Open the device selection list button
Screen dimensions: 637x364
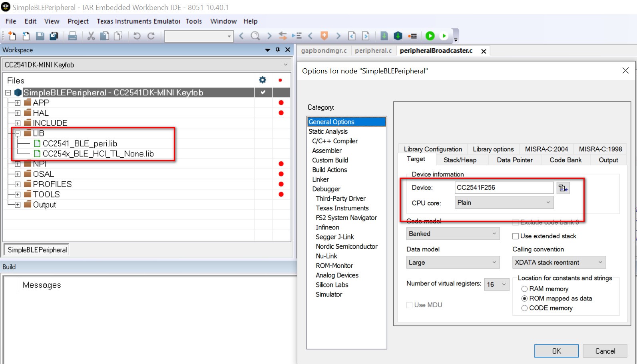tap(563, 188)
